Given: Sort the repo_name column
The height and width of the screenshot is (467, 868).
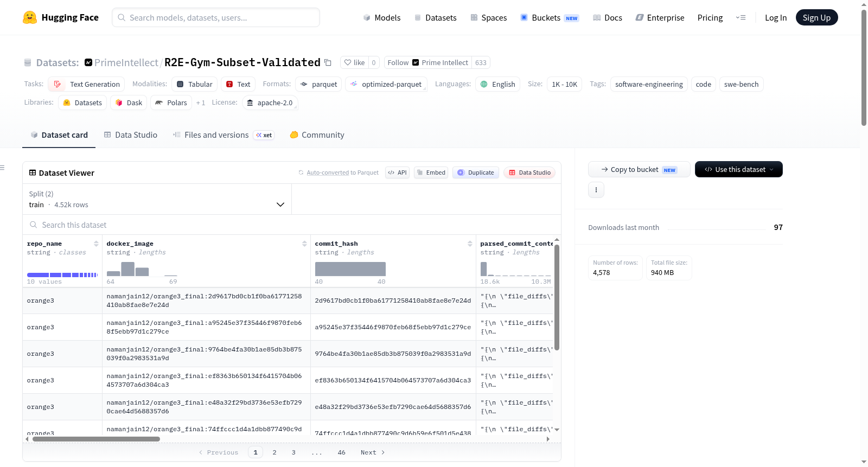Looking at the screenshot, I should coord(96,244).
